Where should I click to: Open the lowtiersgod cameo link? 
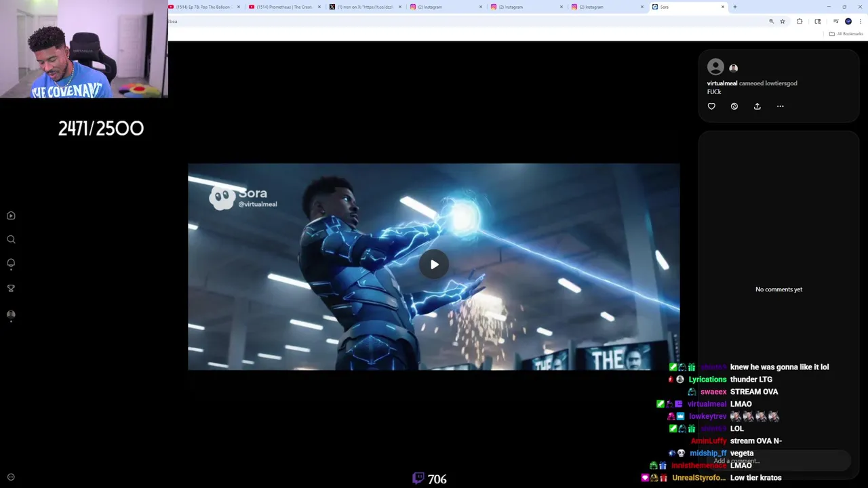781,83
